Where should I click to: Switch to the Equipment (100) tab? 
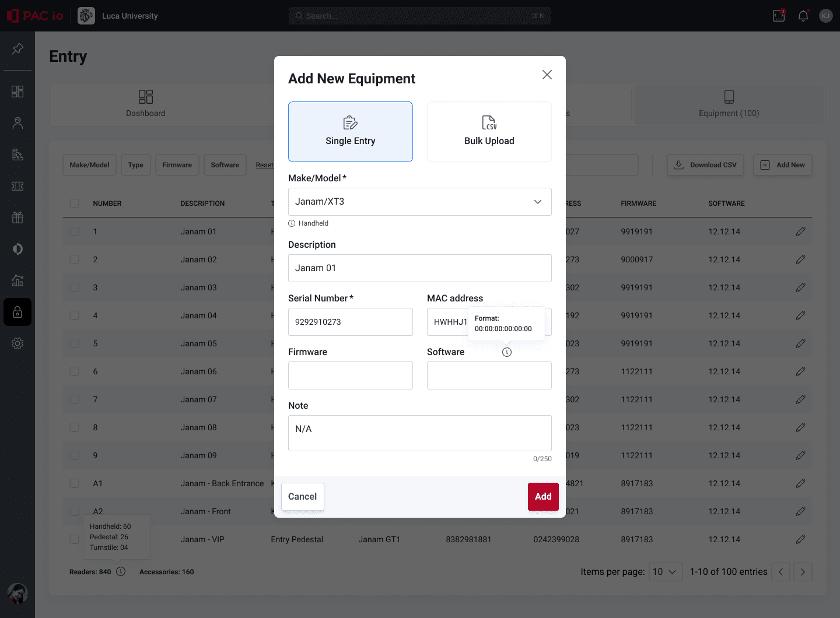[x=729, y=104]
